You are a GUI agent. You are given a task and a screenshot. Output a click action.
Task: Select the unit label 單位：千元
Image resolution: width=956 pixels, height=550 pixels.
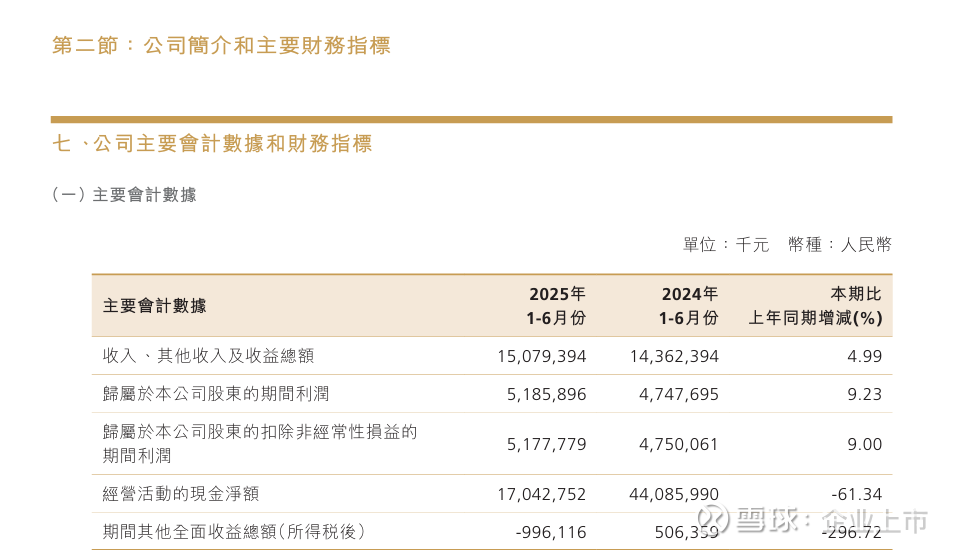726,245
